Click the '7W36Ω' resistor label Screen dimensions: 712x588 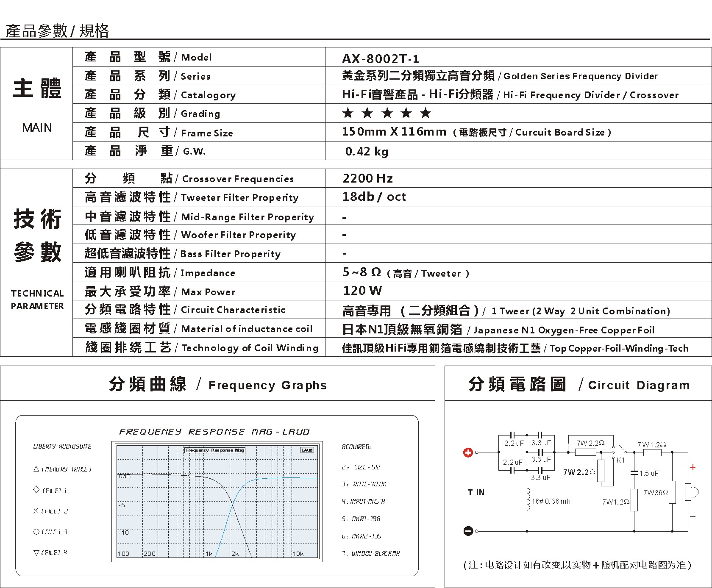(x=656, y=492)
